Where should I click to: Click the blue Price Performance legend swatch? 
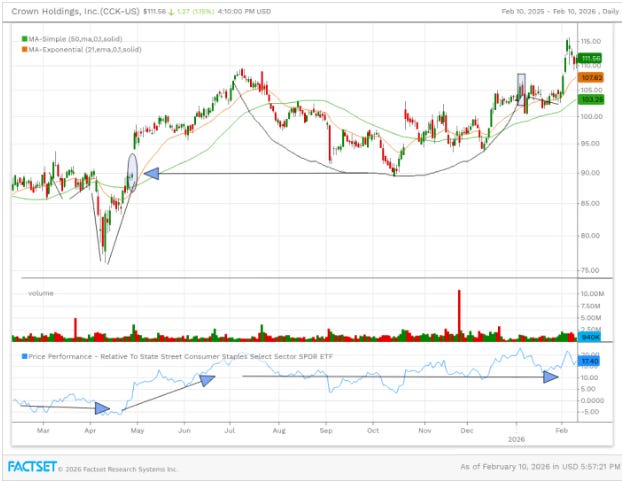[24, 356]
